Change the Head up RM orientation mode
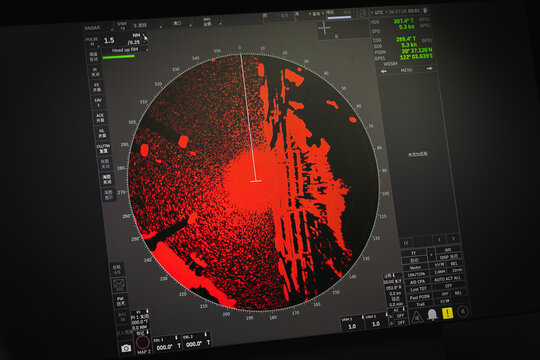This screenshot has height=360, width=540. 125,50
